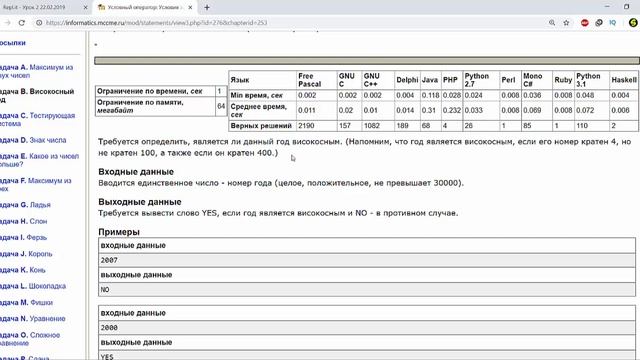Reload the page with the refresh icon
640x360 pixels.
pyautogui.click(x=22, y=23)
